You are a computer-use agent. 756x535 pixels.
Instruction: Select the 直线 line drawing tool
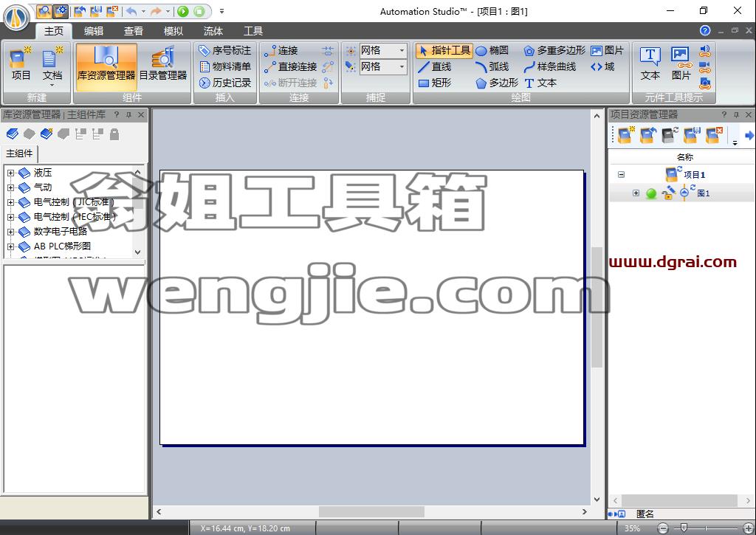(434, 66)
